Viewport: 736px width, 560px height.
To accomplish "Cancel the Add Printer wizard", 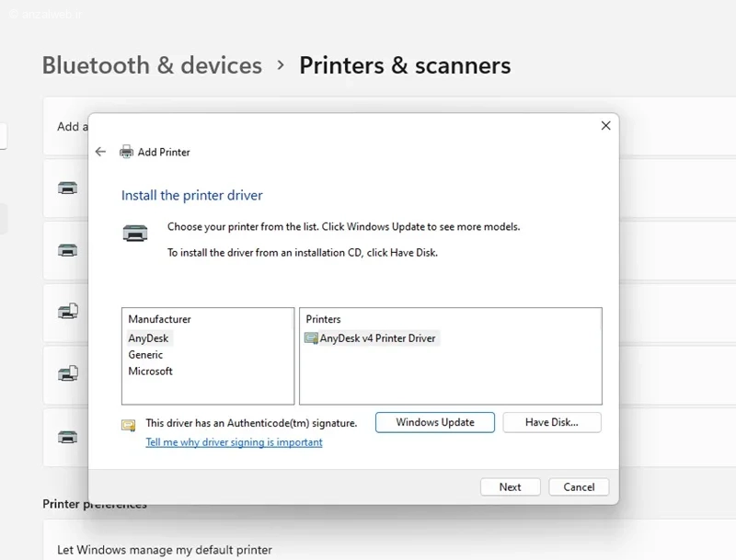I will click(x=579, y=486).
